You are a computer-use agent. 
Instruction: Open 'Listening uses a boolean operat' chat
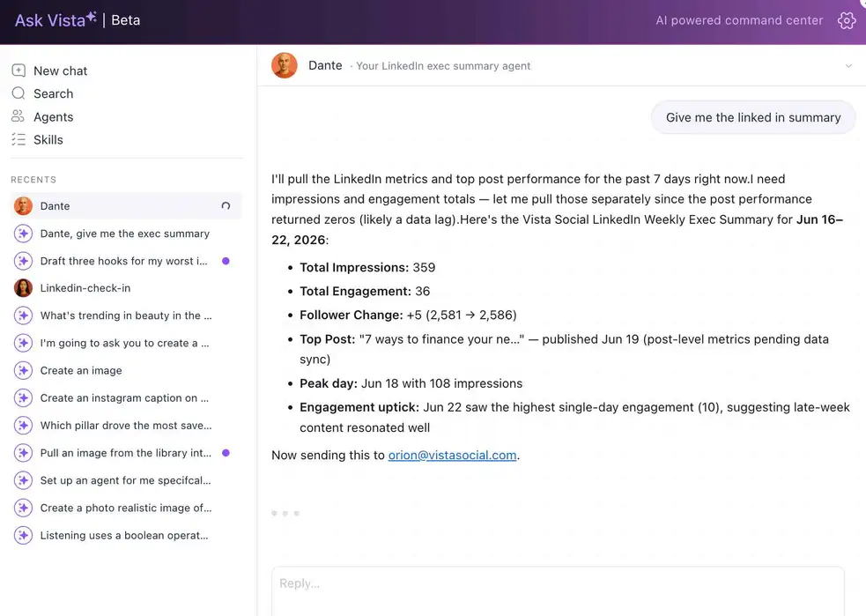(127, 535)
